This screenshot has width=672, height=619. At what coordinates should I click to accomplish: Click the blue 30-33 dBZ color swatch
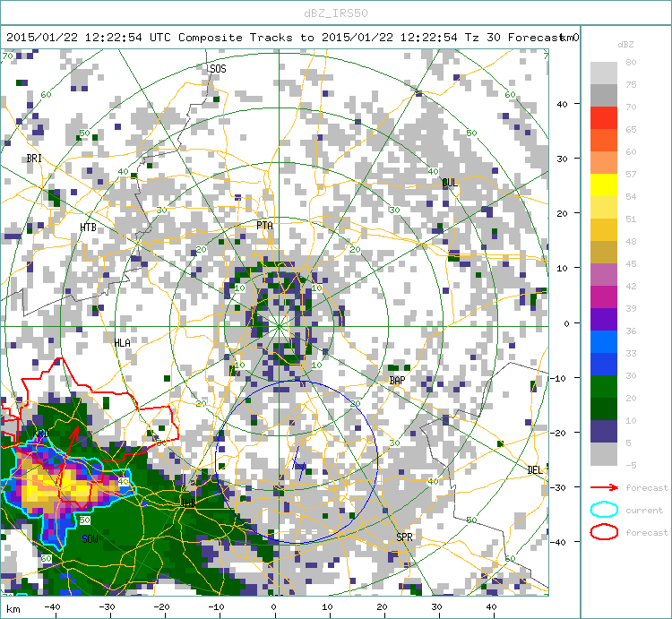[604, 364]
